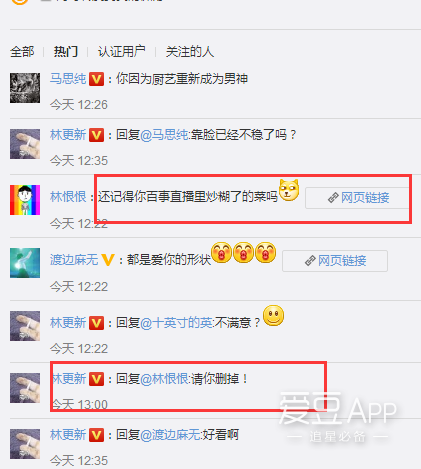Image resolution: width=421 pixels, height=469 pixels.
Task: Open 网页链接 in 林根根's comment
Action: point(357,198)
